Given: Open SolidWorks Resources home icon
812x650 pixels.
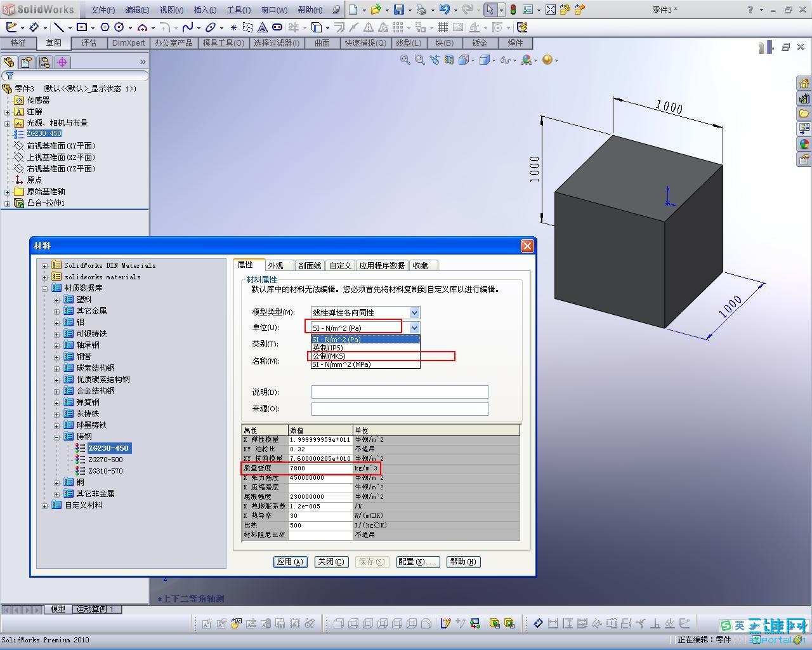Looking at the screenshot, I should [x=804, y=84].
